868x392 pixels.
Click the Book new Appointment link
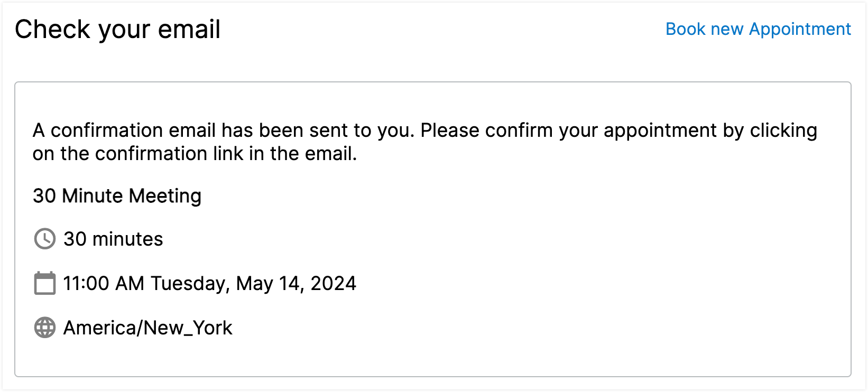(758, 29)
